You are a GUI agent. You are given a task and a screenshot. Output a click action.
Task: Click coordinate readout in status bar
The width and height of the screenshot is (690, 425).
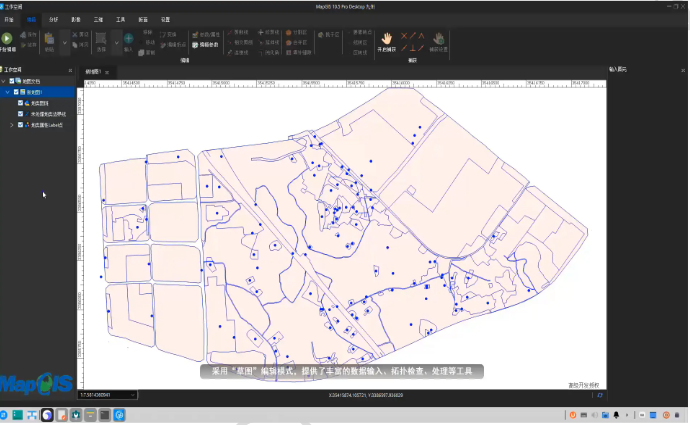[366, 395]
